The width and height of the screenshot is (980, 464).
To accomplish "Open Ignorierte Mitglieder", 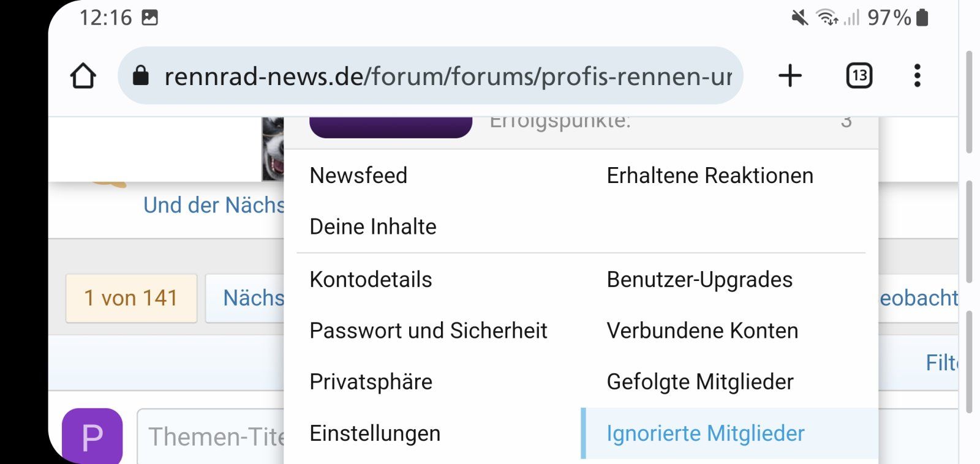I will click(x=705, y=433).
